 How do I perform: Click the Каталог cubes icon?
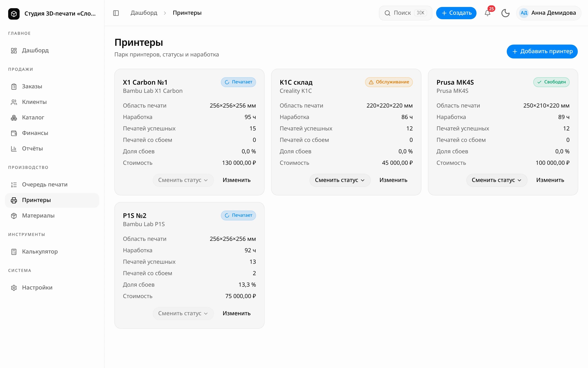click(14, 118)
